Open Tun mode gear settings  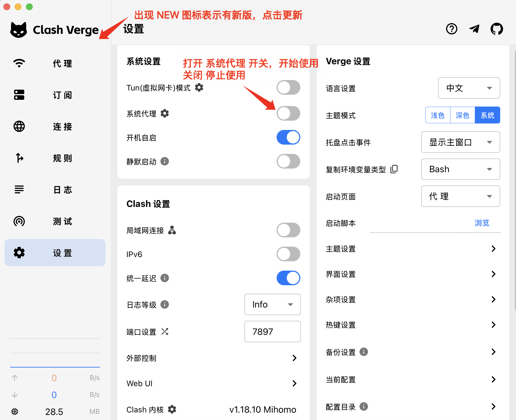pyautogui.click(x=199, y=88)
